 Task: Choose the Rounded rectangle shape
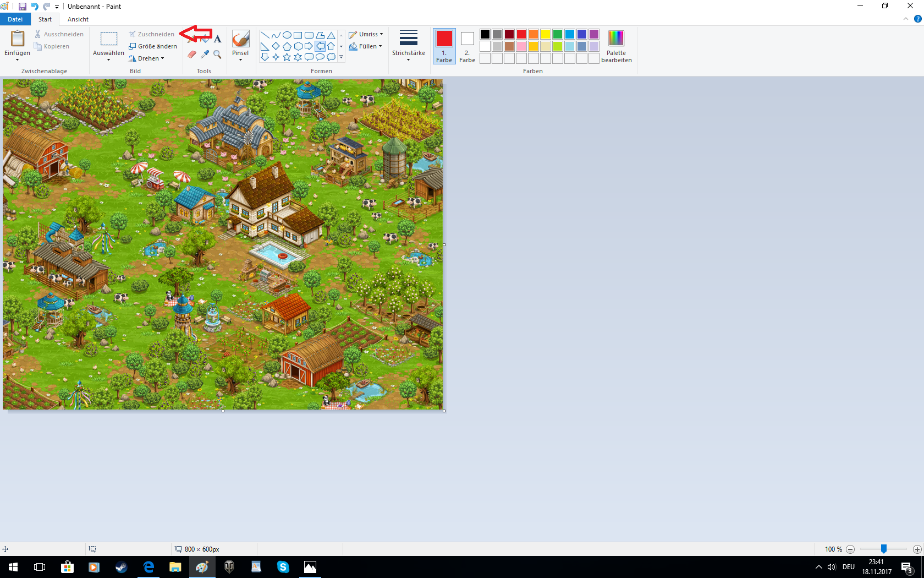point(309,35)
